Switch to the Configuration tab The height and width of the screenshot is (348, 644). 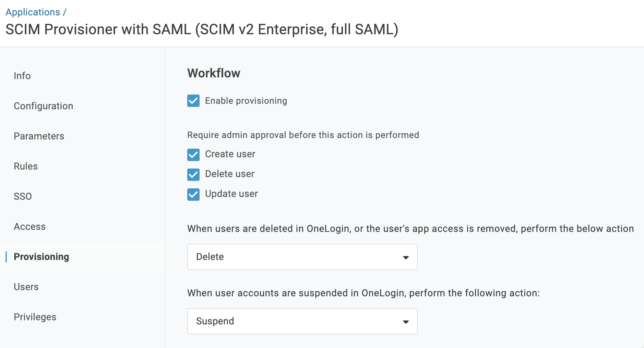point(44,106)
